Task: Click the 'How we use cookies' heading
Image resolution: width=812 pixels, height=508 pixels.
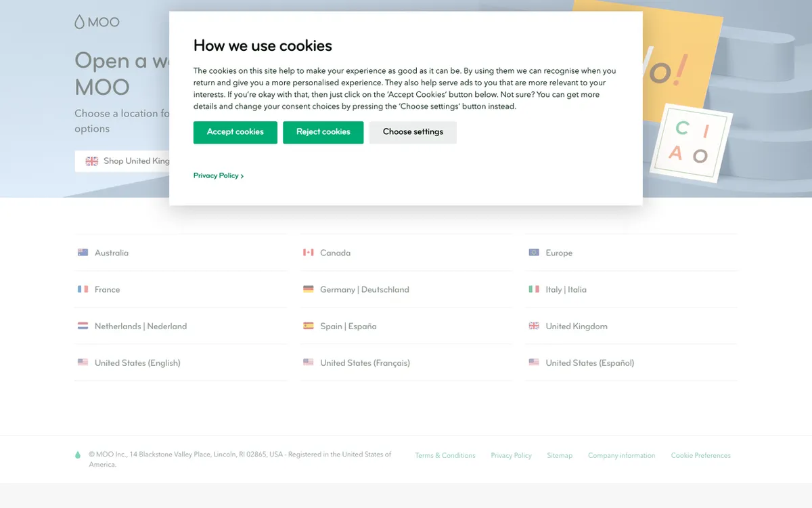Action: 263,46
